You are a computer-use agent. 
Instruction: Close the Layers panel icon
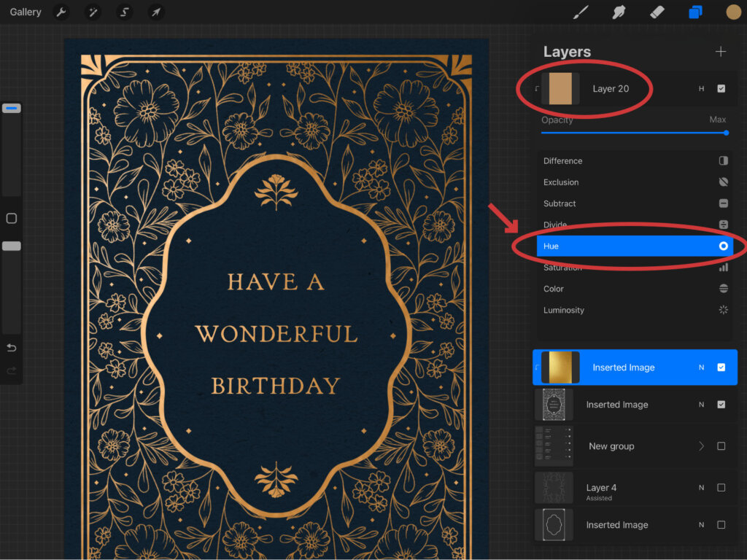click(695, 12)
